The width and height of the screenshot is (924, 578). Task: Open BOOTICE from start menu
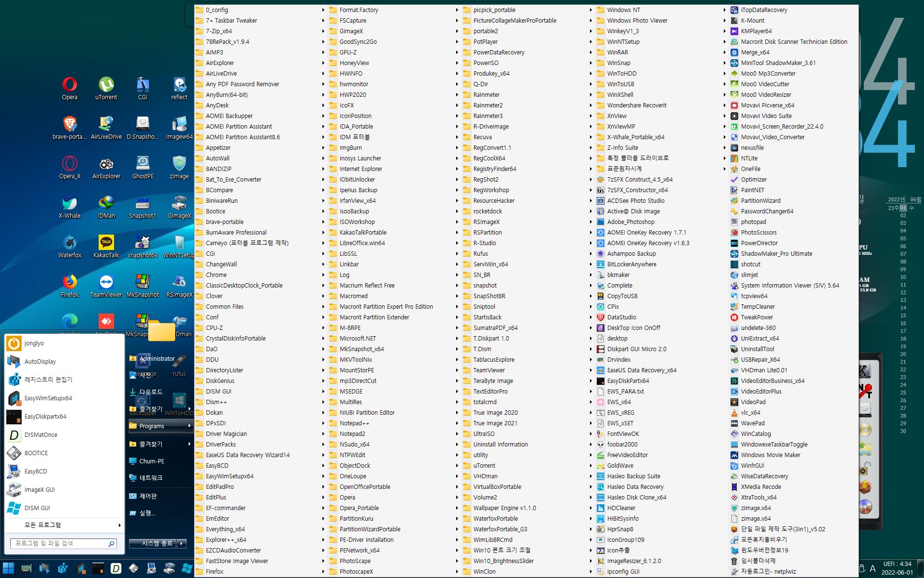coord(64,453)
